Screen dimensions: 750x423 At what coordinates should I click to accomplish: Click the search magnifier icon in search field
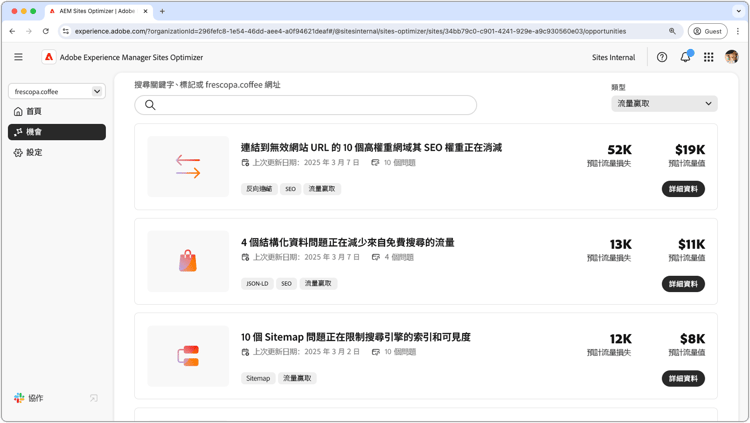click(150, 105)
